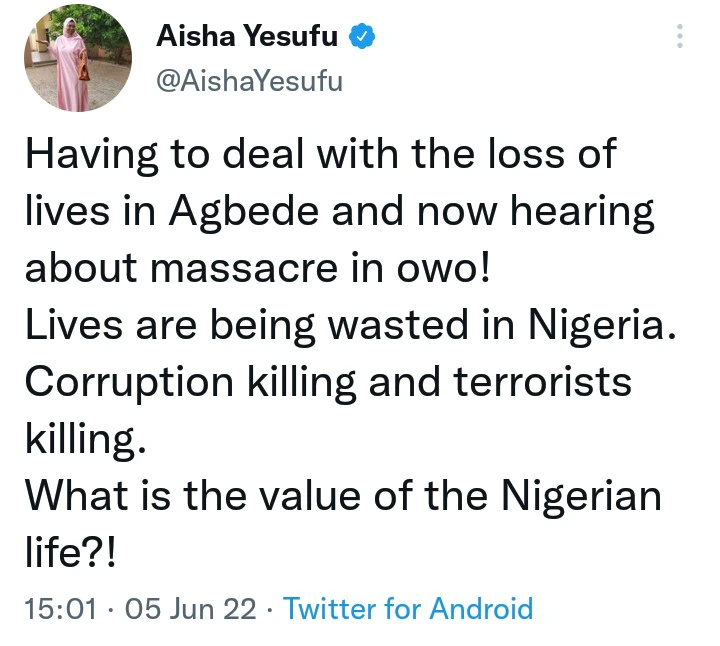Click the sentence 'Lives are being wasted in Nigeria.'

pyautogui.click(x=351, y=326)
